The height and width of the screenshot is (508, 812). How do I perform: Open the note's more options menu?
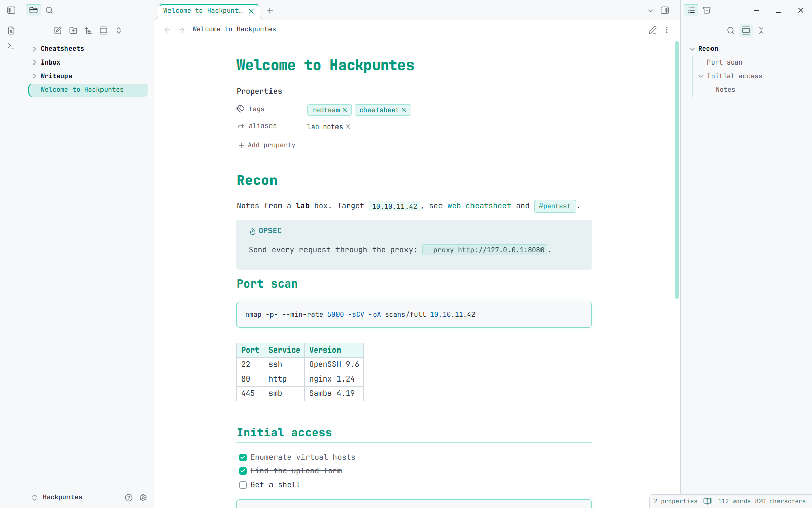(x=667, y=30)
